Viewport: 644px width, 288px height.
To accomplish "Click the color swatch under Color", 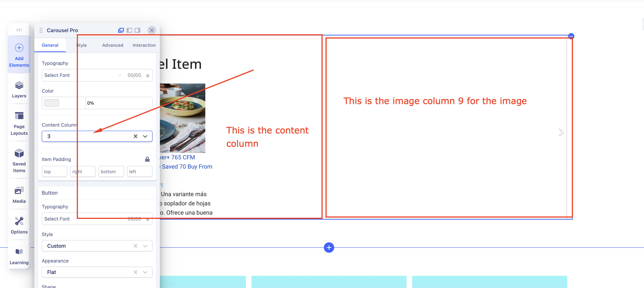I will point(52,103).
